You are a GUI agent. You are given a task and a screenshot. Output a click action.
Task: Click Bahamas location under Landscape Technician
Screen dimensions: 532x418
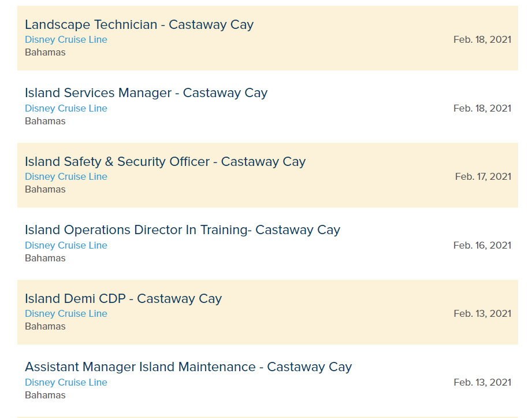coord(45,53)
